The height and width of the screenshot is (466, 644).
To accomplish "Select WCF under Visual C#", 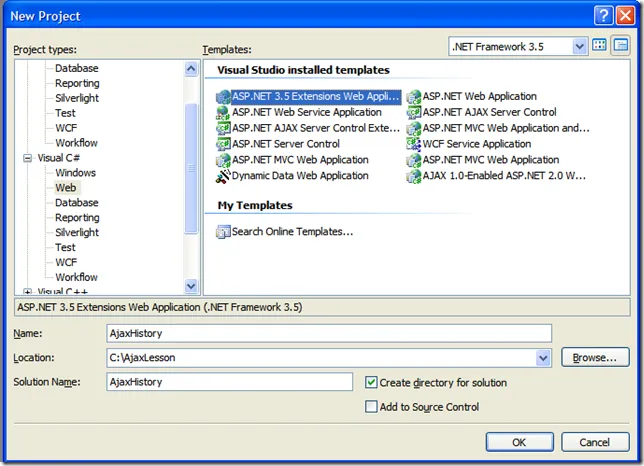I will click(66, 262).
